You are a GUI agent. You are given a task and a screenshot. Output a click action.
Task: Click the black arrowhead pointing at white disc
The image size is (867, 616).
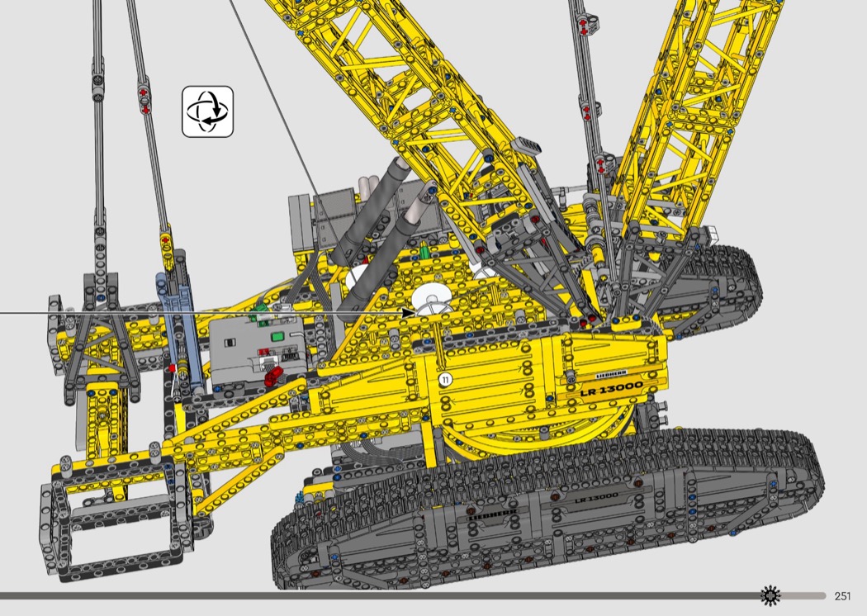click(408, 313)
